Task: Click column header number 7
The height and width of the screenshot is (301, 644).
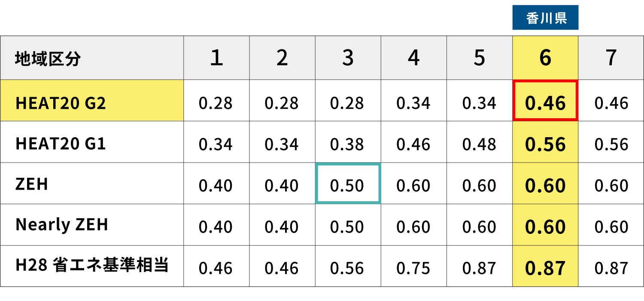Action: 611,58
